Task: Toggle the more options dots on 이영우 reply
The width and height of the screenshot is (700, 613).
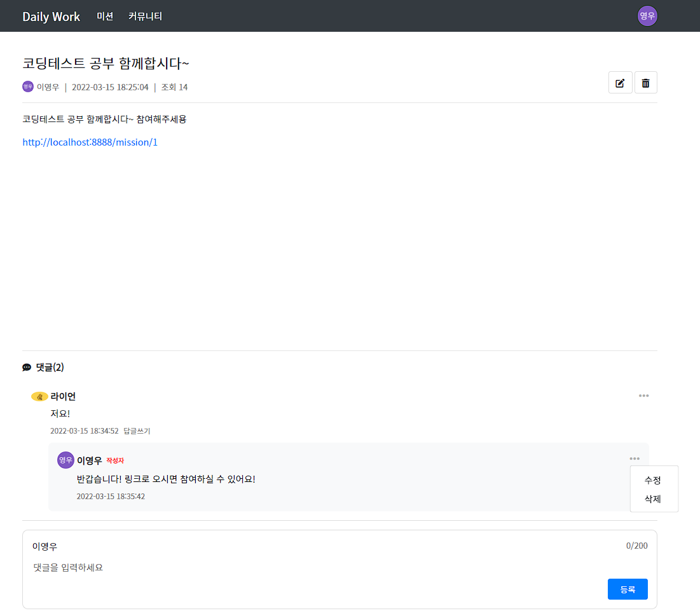Action: tap(635, 458)
